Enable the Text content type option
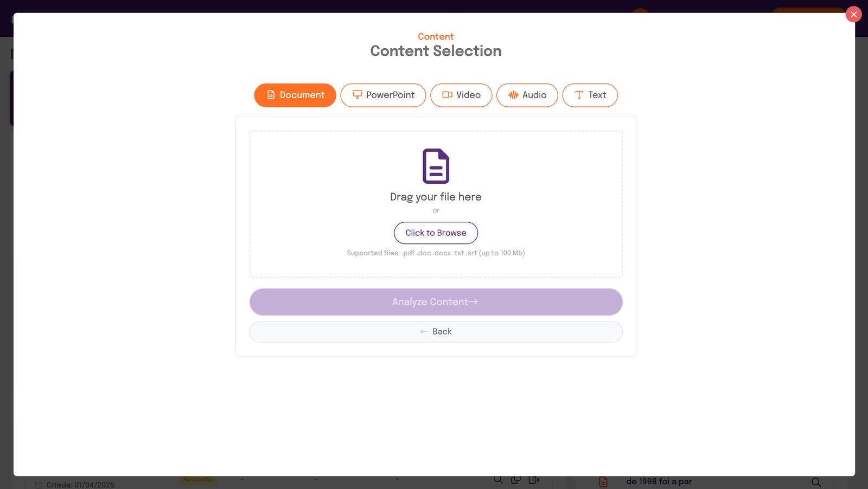The height and width of the screenshot is (489, 868). pos(590,95)
